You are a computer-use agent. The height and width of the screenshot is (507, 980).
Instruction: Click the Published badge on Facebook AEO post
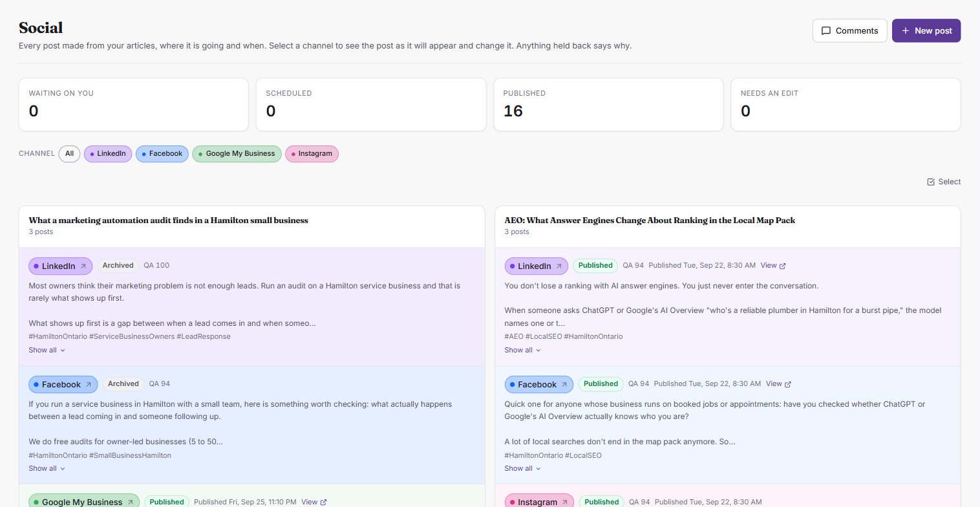(601, 383)
